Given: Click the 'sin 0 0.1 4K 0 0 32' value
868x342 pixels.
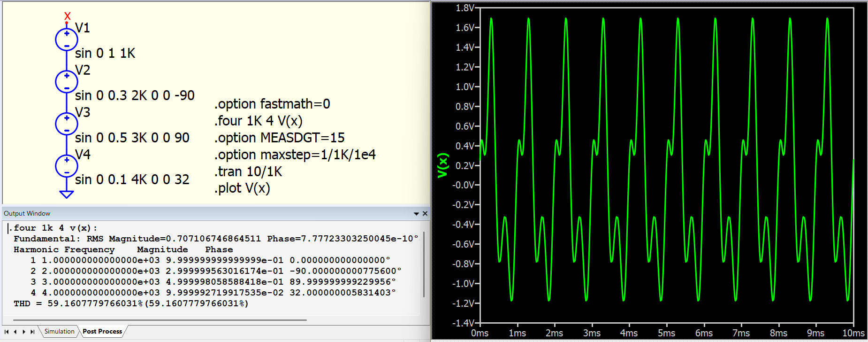Looking at the screenshot, I should pyautogui.click(x=132, y=179).
